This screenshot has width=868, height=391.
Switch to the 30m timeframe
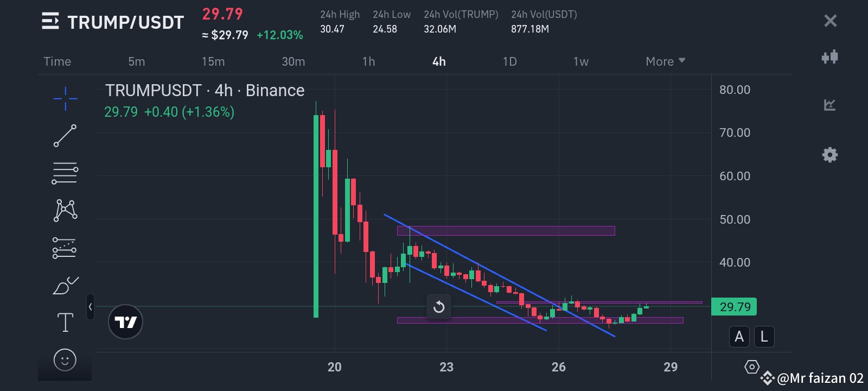(293, 61)
